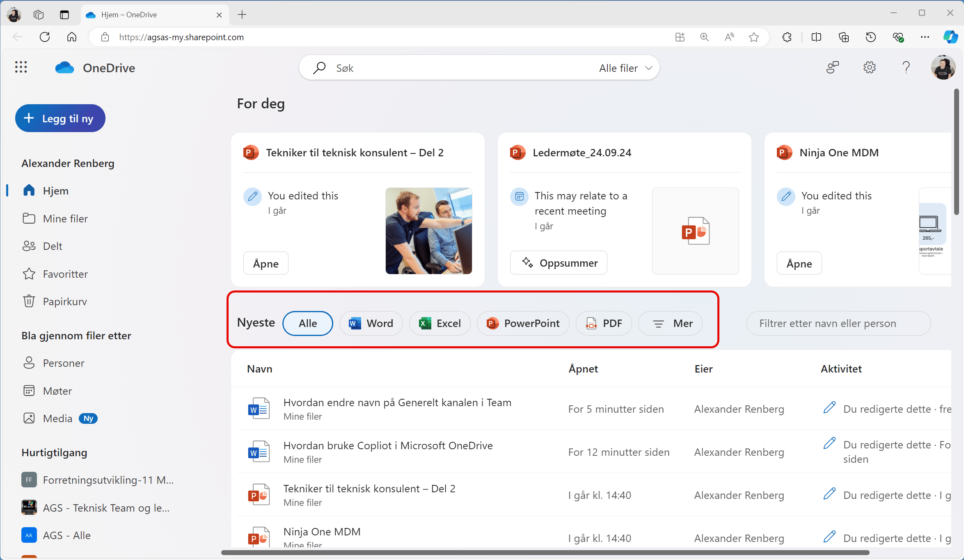Click the horizontal scrollbar at bottom
This screenshot has width=964, height=560.
(545, 553)
